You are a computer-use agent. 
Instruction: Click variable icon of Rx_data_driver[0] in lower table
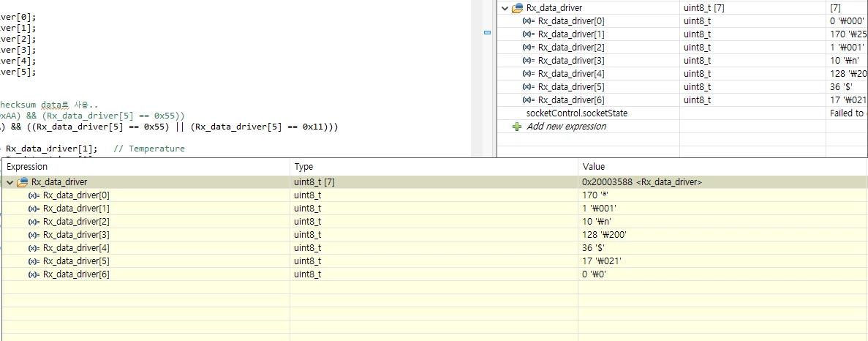tap(34, 195)
